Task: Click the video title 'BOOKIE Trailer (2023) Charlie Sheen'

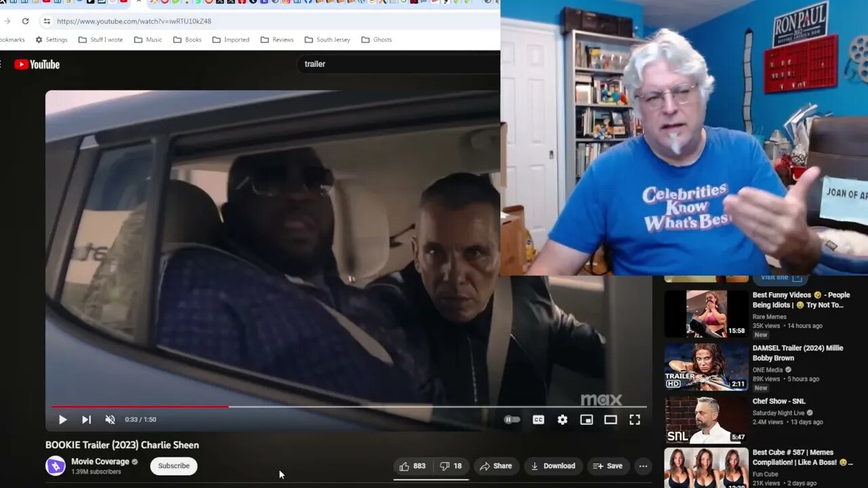Action: (x=122, y=445)
